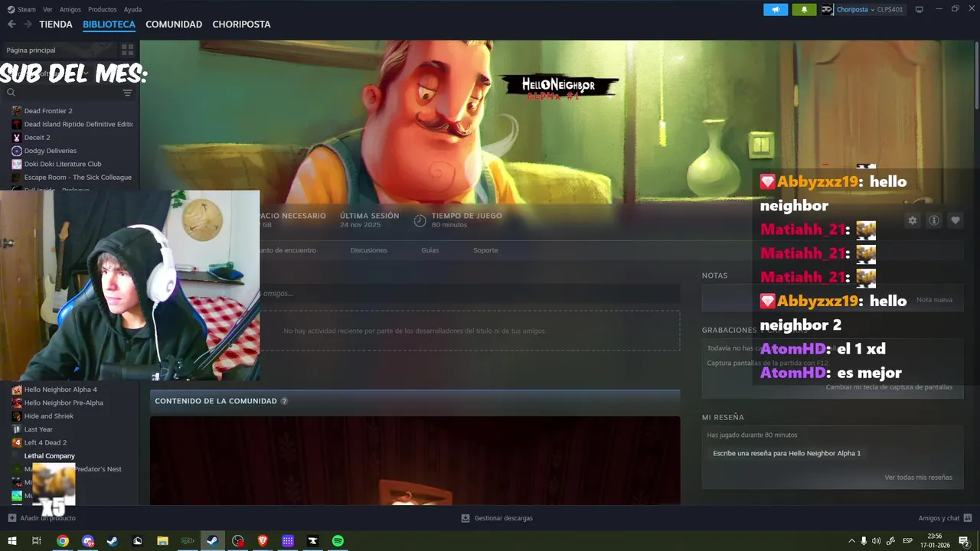Click the Deceit 2 bunny icon

(17, 138)
